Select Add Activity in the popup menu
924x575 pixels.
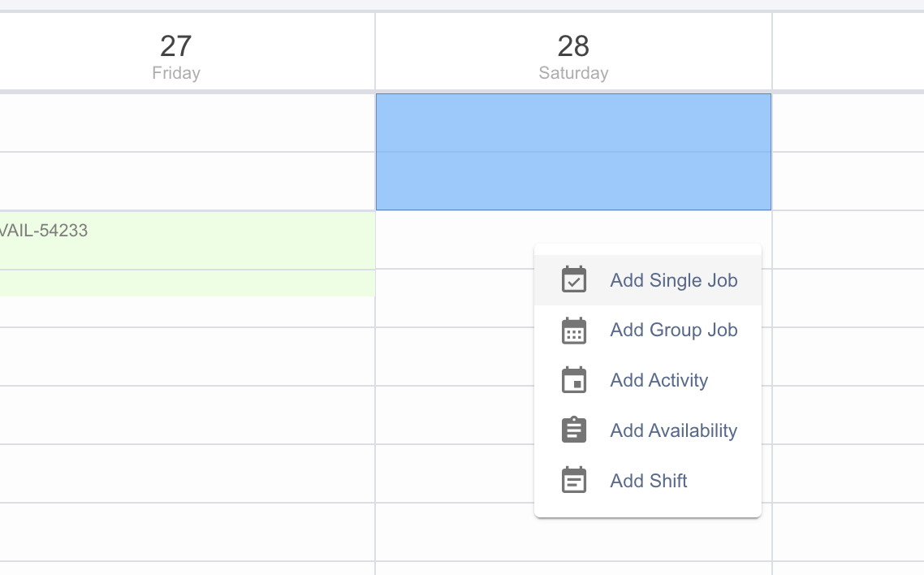tap(648, 380)
